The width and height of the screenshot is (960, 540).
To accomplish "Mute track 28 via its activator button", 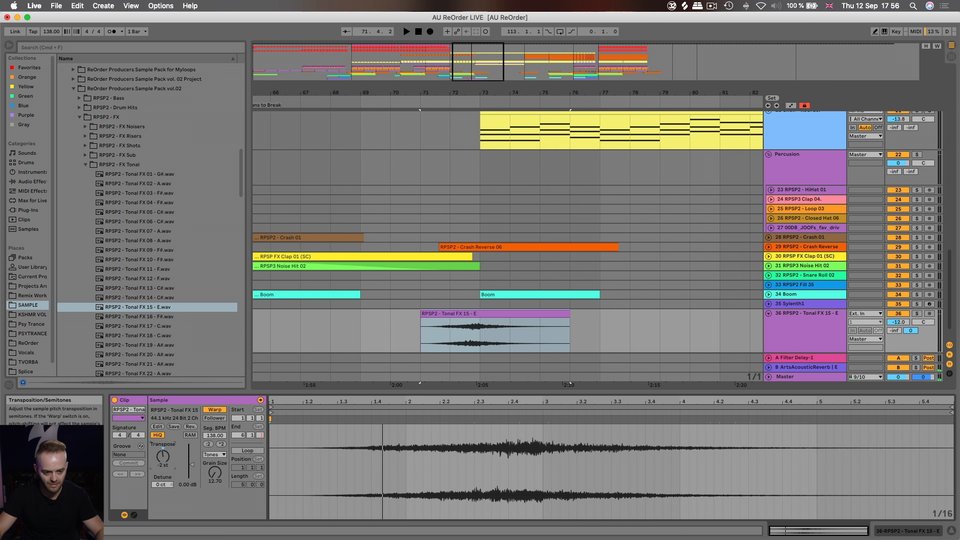I will tap(898, 238).
